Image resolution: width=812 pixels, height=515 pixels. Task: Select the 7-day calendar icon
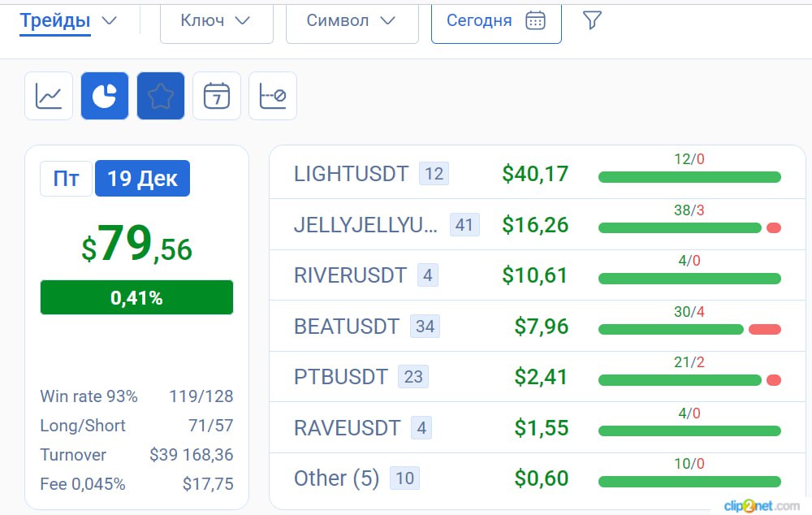[217, 96]
